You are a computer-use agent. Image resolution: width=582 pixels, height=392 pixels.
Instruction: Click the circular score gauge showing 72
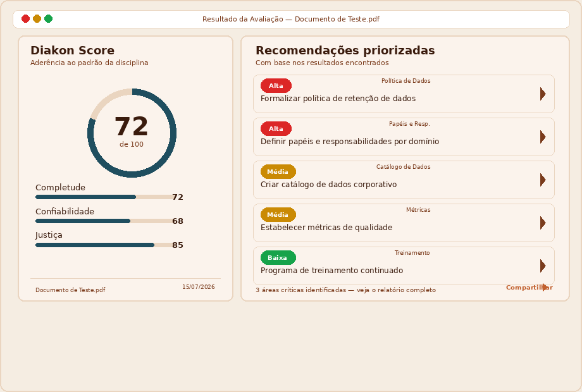[132, 133]
